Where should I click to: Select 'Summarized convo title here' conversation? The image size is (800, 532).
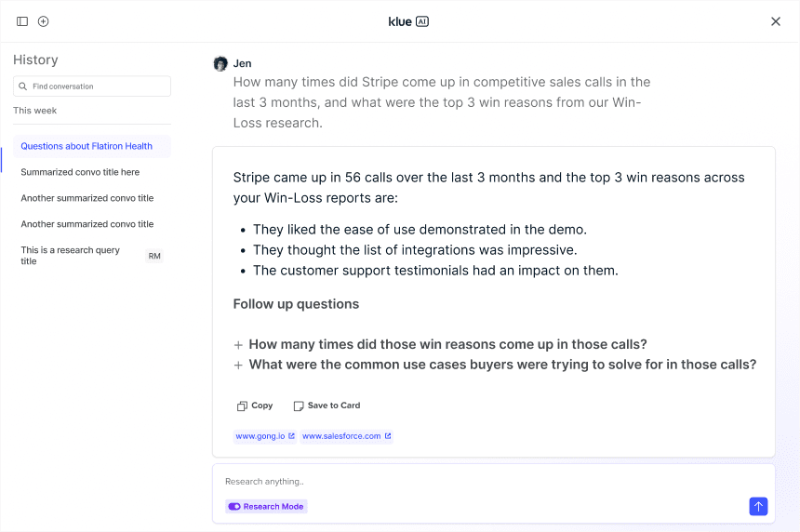point(80,172)
